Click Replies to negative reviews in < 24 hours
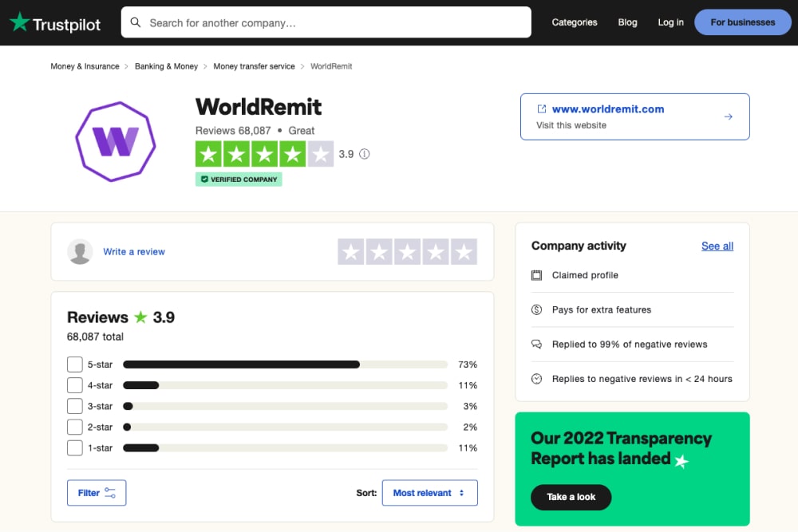The image size is (798, 532). (x=642, y=379)
